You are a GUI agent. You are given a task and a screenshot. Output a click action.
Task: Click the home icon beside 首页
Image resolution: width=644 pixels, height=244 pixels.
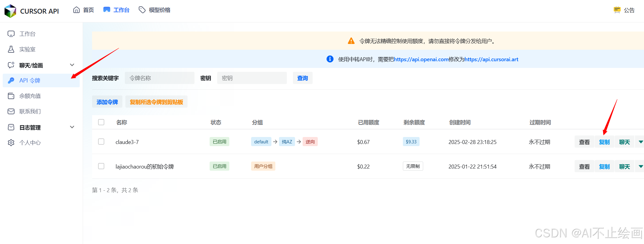pyautogui.click(x=77, y=10)
